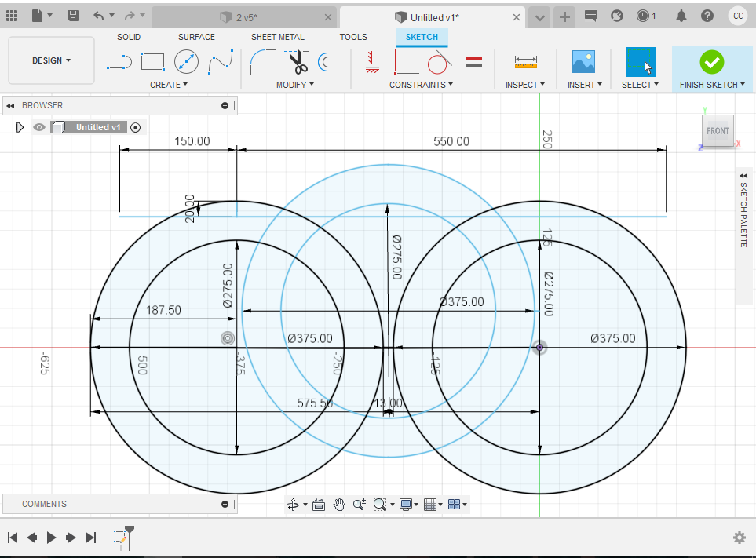Add a new design tab with plus

pos(564,17)
